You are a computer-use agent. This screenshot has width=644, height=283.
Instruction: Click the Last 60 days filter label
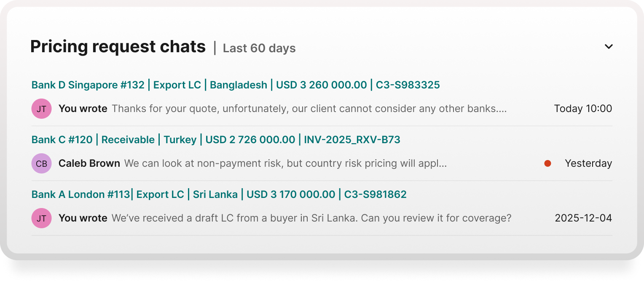[x=259, y=48]
